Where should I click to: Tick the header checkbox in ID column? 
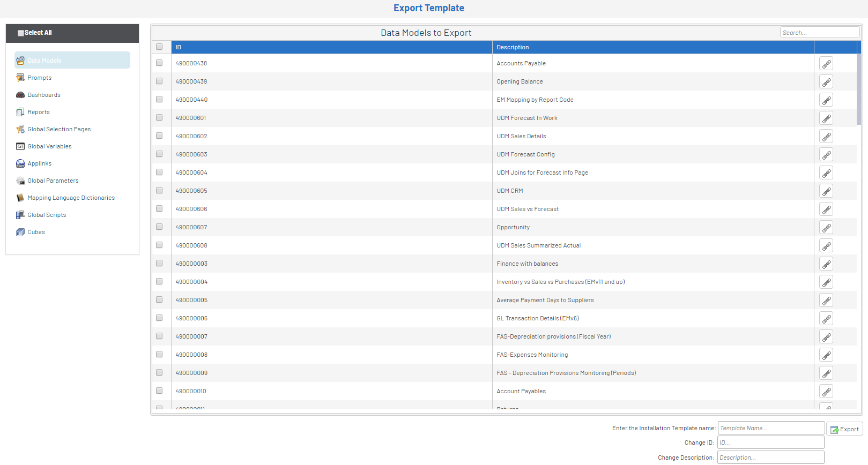(159, 47)
